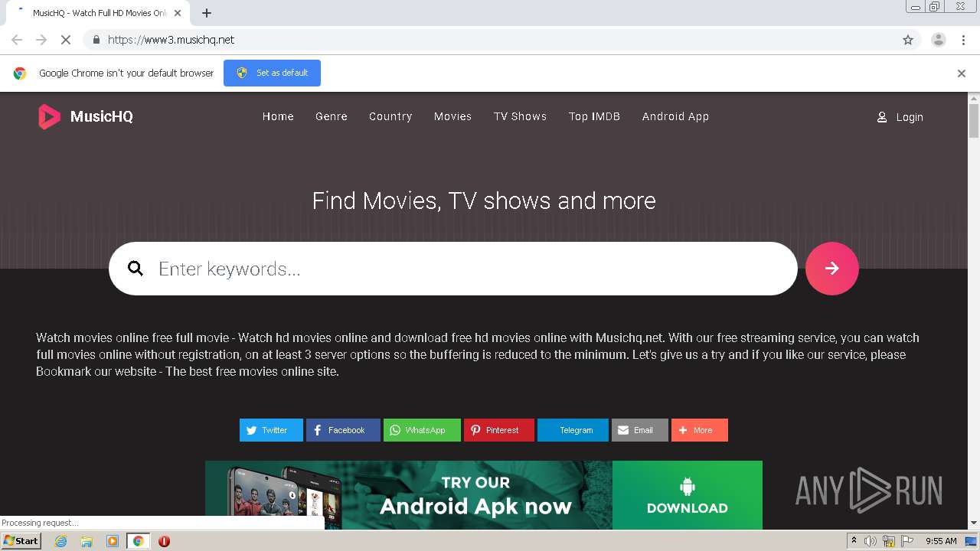
Task: Open the network tray icon
Action: 889,541
